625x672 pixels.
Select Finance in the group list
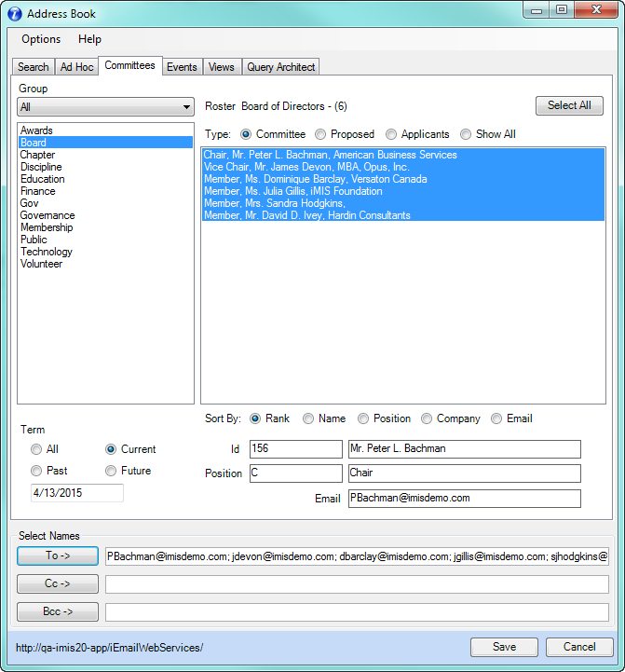pos(38,191)
